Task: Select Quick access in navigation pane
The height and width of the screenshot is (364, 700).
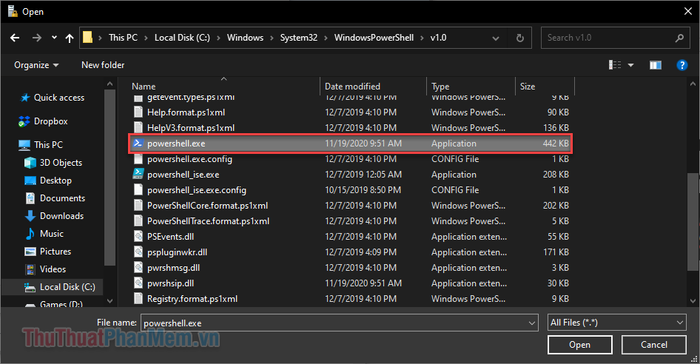Action: point(52,98)
